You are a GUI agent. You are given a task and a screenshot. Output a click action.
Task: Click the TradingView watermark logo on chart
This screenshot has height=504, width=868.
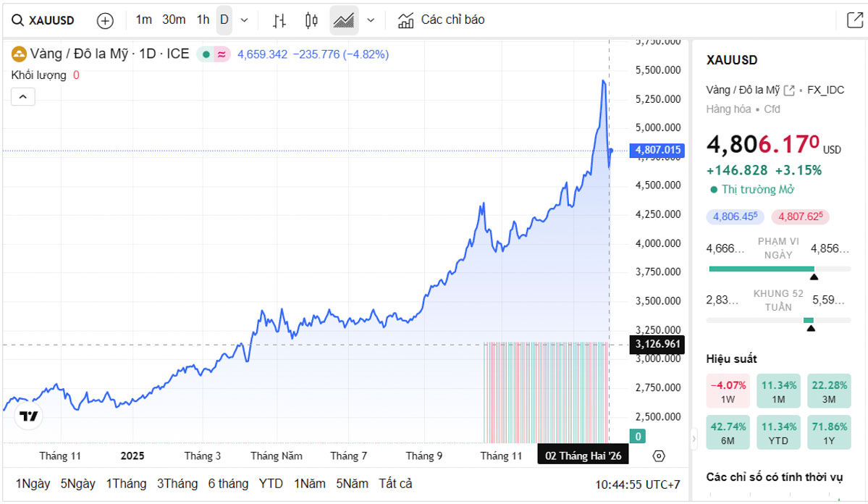tap(27, 416)
